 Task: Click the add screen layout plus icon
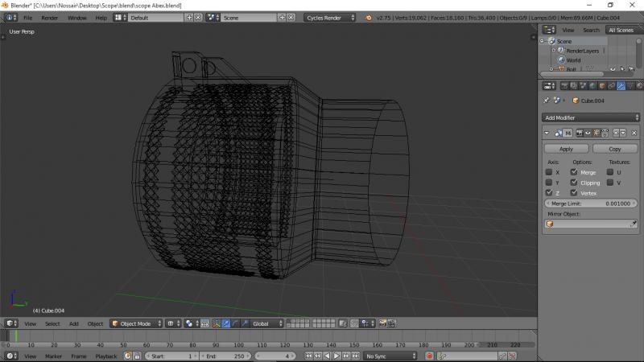[189, 17]
